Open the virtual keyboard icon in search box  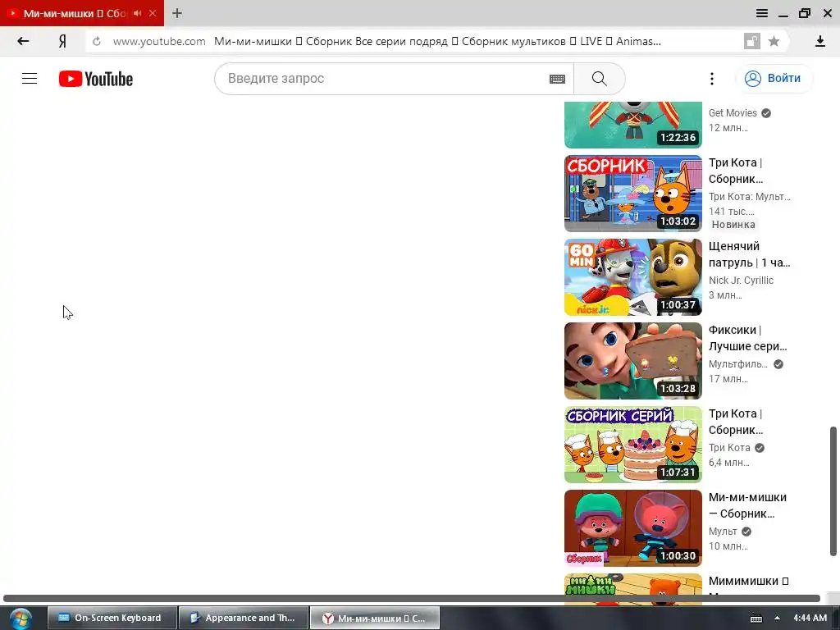[x=557, y=79]
